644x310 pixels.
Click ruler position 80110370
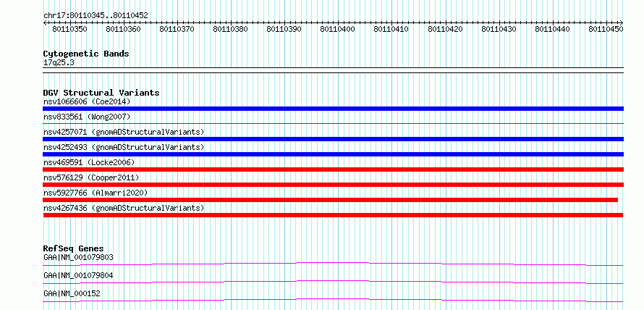pyautogui.click(x=177, y=29)
